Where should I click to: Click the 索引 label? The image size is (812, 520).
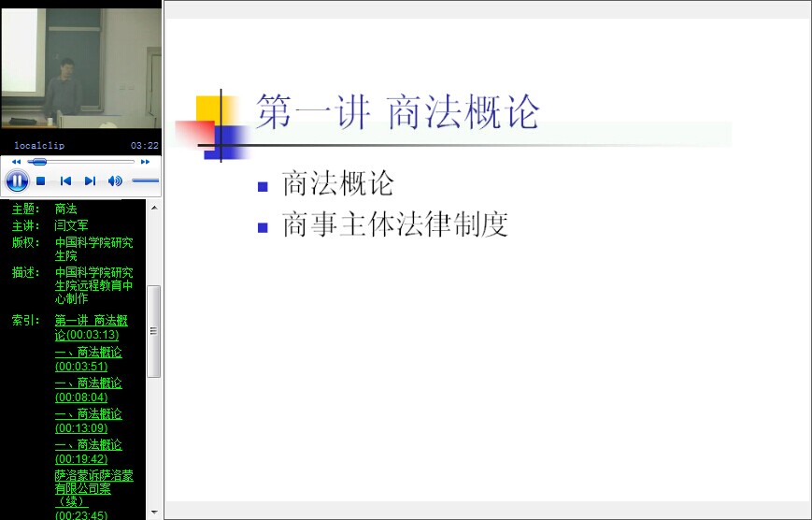click(25, 321)
